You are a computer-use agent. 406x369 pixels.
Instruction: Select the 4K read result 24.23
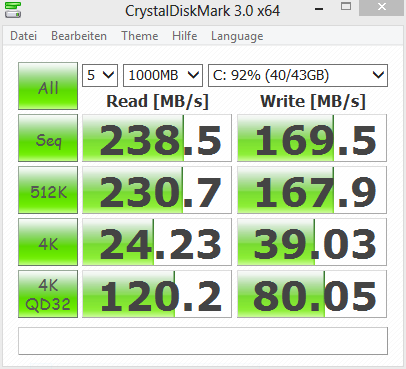click(x=157, y=242)
